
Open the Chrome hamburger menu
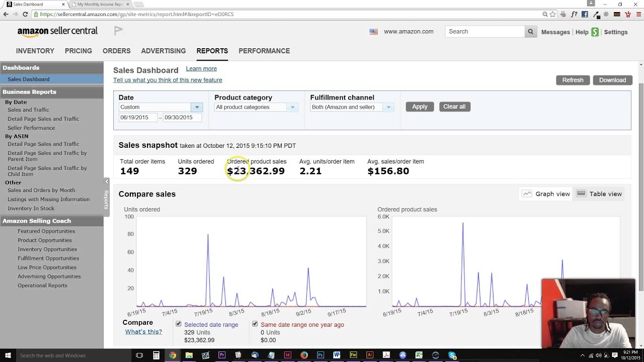638,15
